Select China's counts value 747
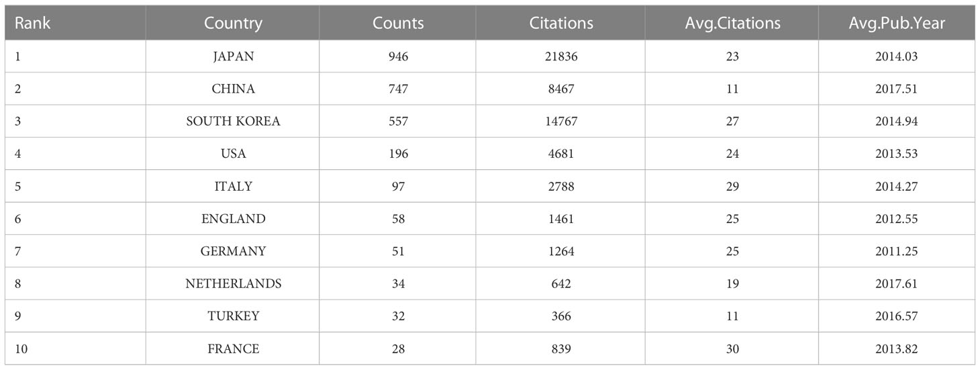The image size is (980, 370). 398,89
